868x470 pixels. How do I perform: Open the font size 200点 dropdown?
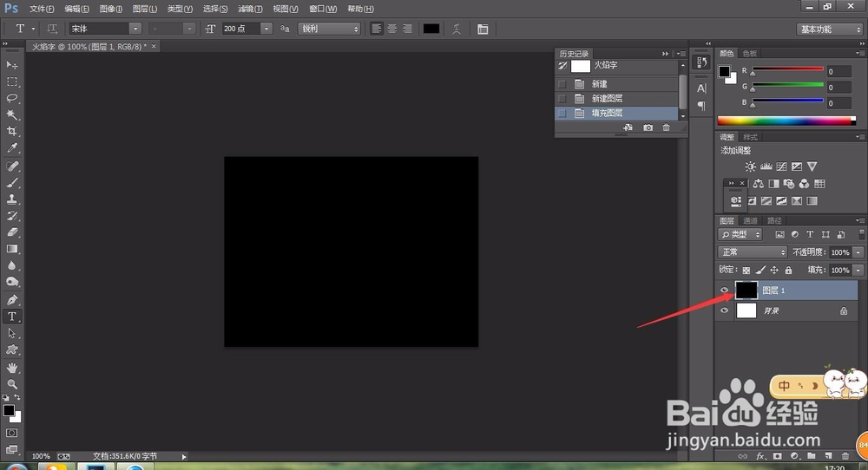pyautogui.click(x=266, y=29)
